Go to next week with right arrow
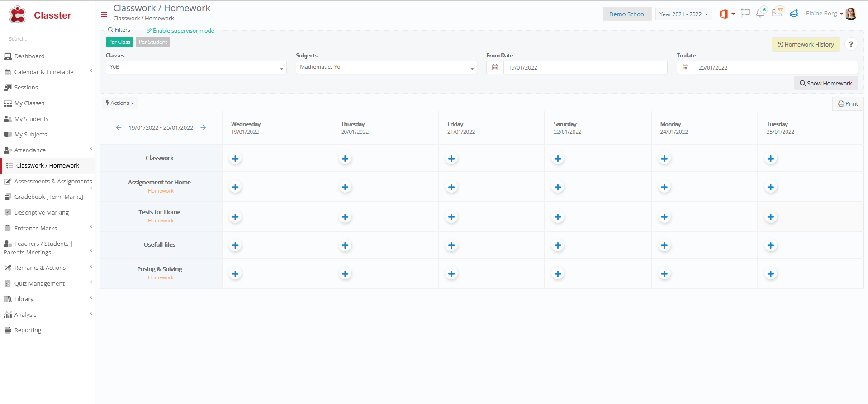This screenshot has width=868, height=404. [204, 127]
